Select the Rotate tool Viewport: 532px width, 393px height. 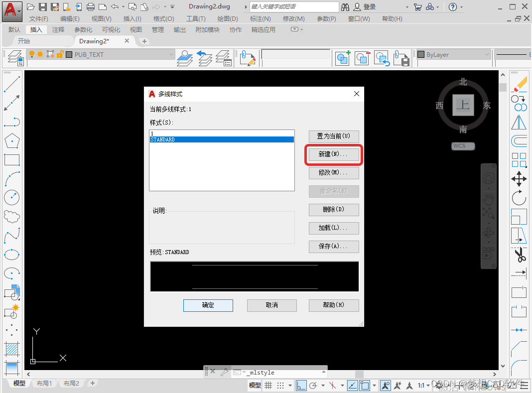(519, 198)
